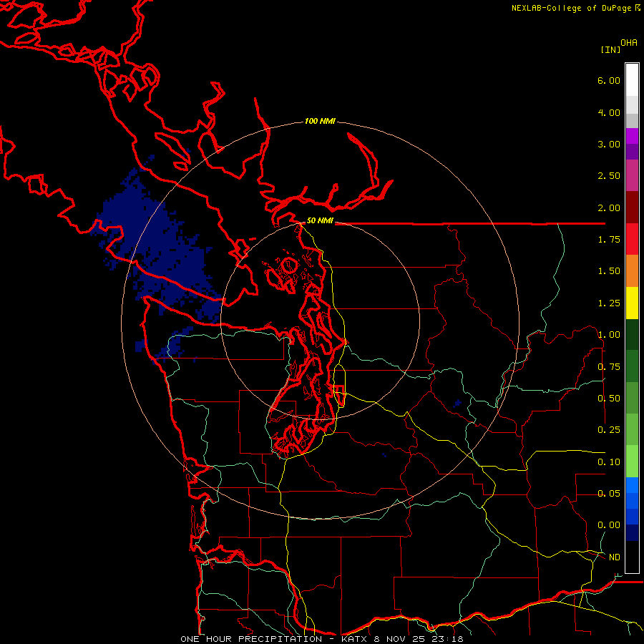This screenshot has height=644, width=644.
Task: Click the 0.00 legend value
Action: click(x=609, y=525)
